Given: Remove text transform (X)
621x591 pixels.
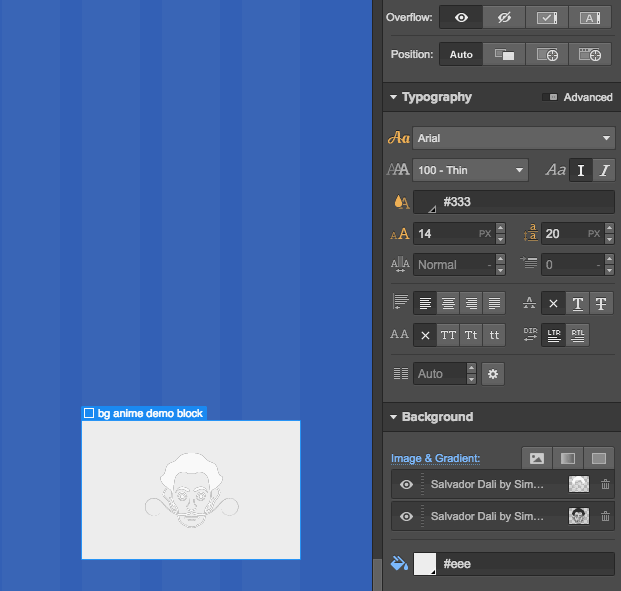Looking at the screenshot, I should [425, 335].
